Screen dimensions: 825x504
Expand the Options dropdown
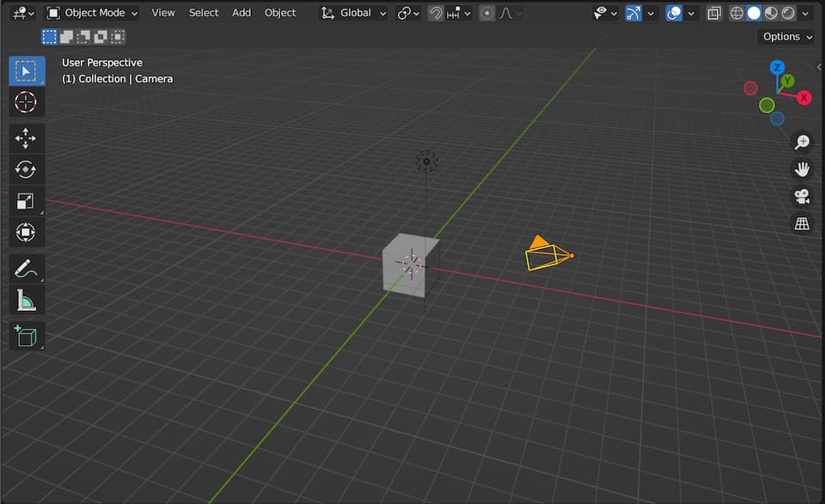click(787, 36)
